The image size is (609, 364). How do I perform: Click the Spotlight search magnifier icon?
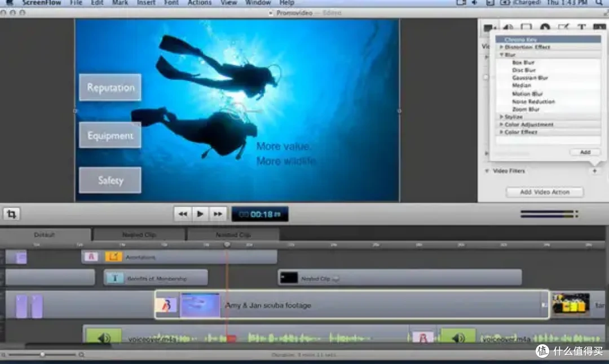pyautogui.click(x=599, y=3)
